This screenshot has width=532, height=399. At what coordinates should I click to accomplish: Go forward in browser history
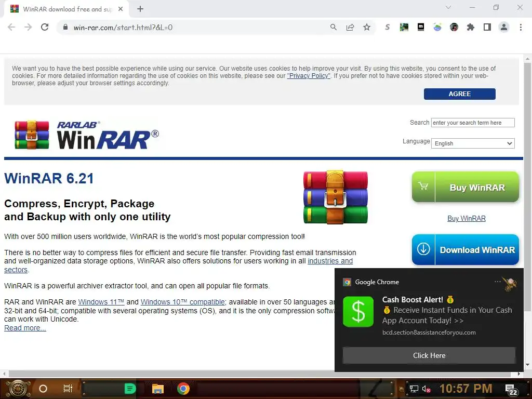[x=28, y=27]
